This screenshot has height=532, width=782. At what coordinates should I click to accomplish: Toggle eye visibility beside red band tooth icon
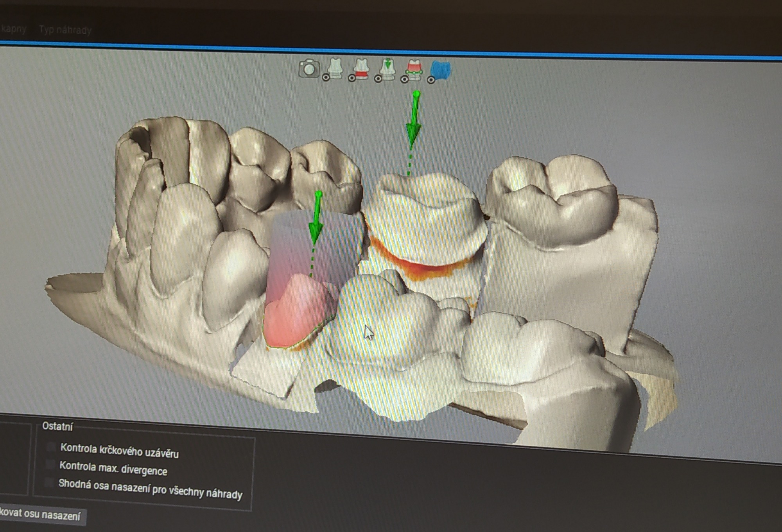[352, 78]
